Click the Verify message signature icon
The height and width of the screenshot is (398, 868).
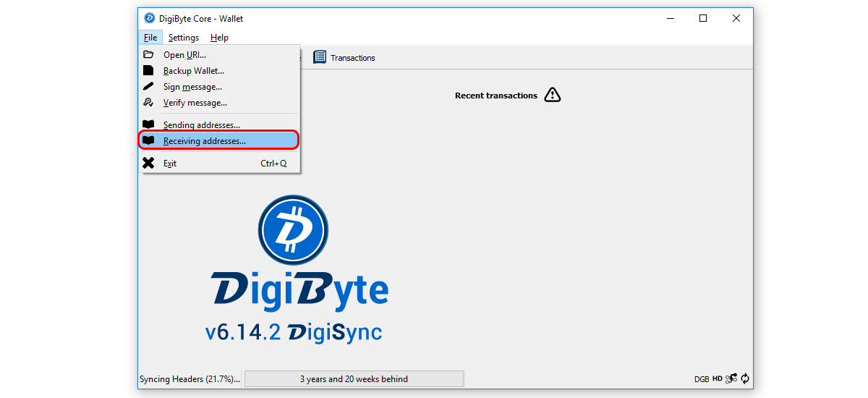click(148, 102)
